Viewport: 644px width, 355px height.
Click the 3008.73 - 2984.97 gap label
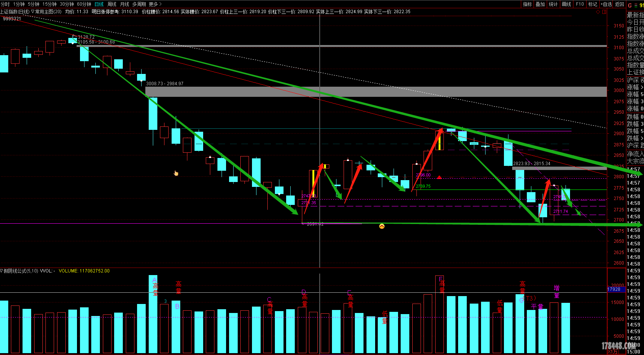(165, 84)
